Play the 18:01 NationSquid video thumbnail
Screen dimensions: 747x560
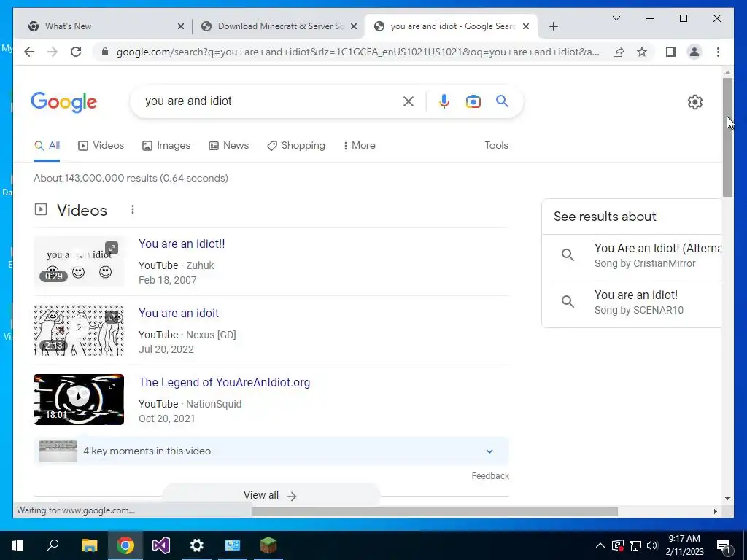[x=79, y=400]
